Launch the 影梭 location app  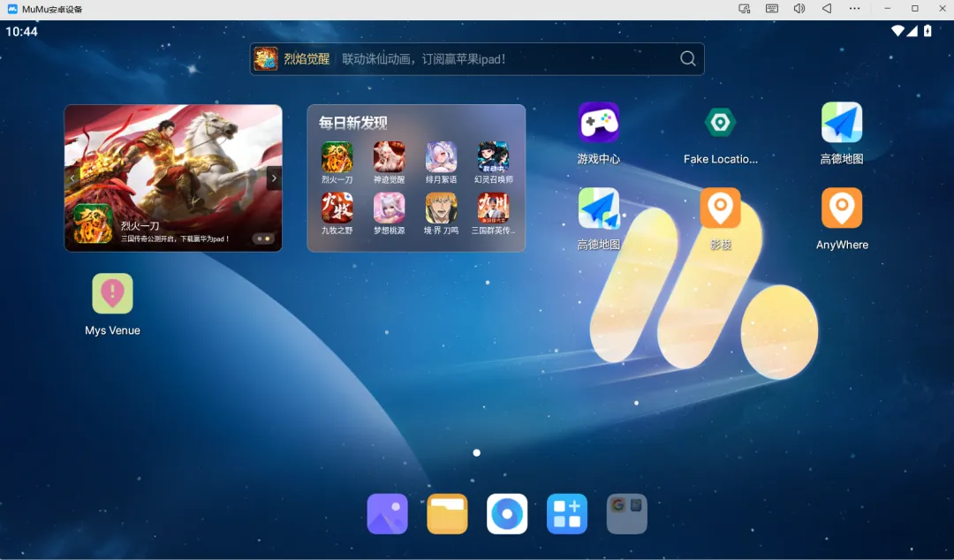[x=721, y=208]
